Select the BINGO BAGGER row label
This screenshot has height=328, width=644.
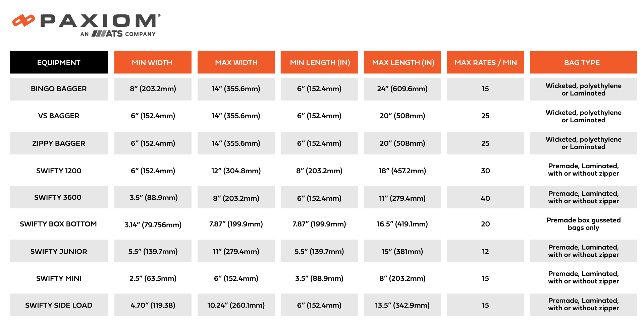[x=59, y=89]
